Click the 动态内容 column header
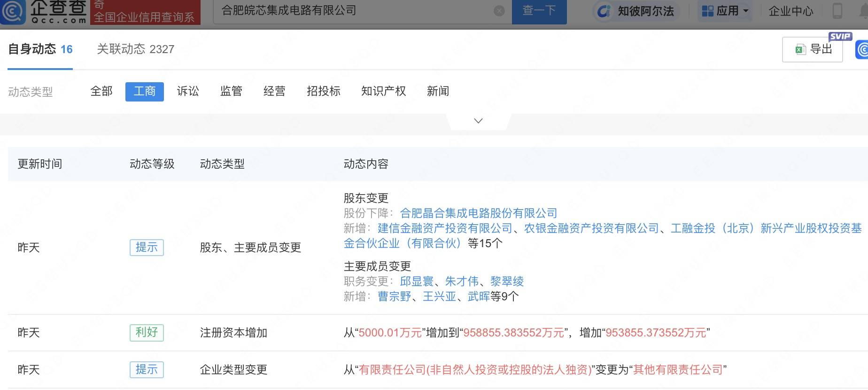Image resolution: width=868 pixels, height=390 pixels. point(366,164)
